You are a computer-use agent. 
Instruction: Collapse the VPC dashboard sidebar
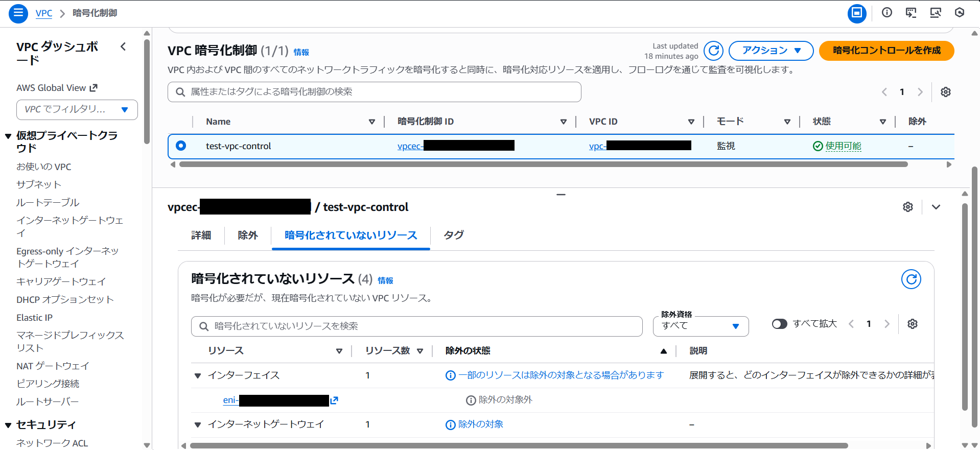123,46
